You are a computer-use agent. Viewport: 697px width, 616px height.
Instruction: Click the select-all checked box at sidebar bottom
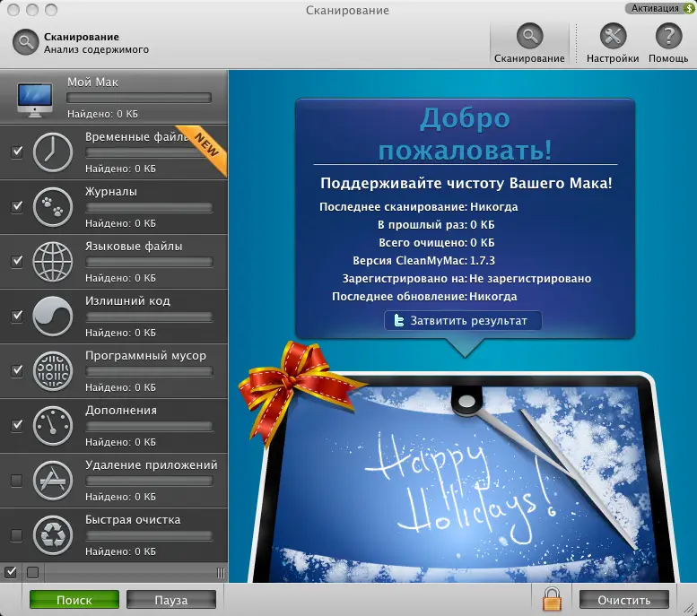(11, 572)
